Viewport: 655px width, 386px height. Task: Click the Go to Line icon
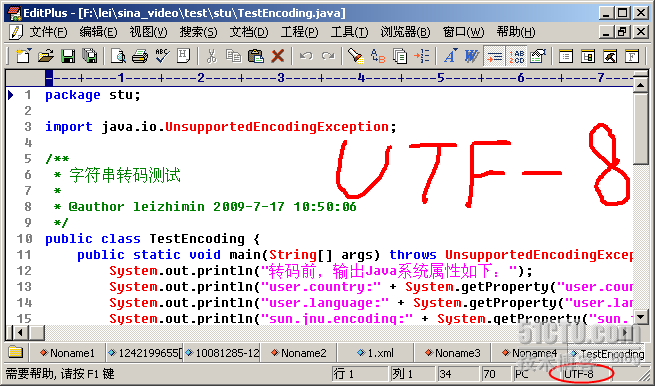point(422,56)
